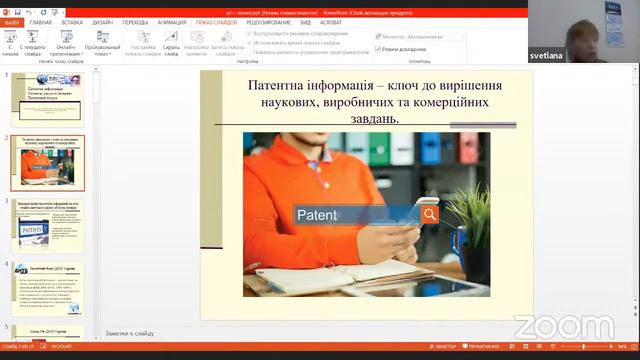Click the spell check icon in status bar
The height and width of the screenshot is (360, 640).
(43, 347)
